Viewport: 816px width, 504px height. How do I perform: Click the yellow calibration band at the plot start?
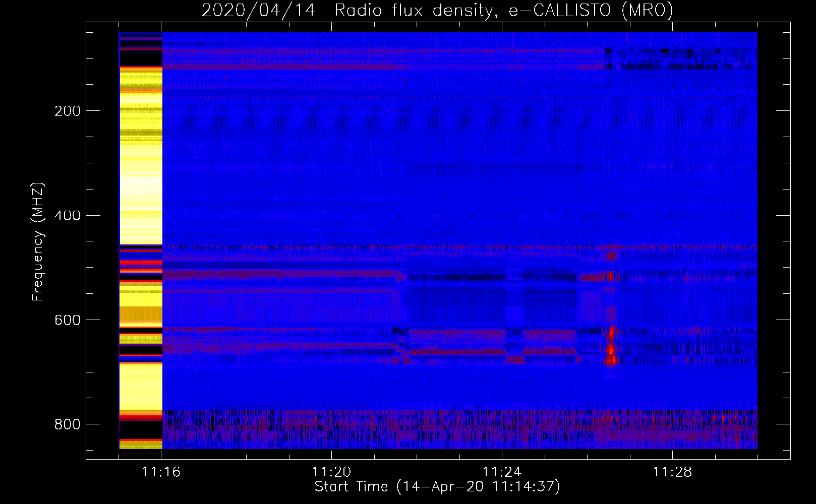(x=141, y=240)
